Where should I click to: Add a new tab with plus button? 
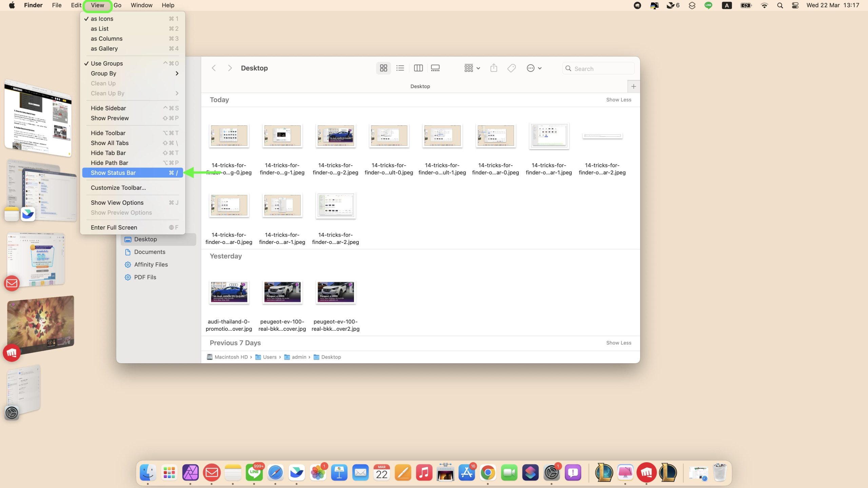pyautogui.click(x=633, y=86)
